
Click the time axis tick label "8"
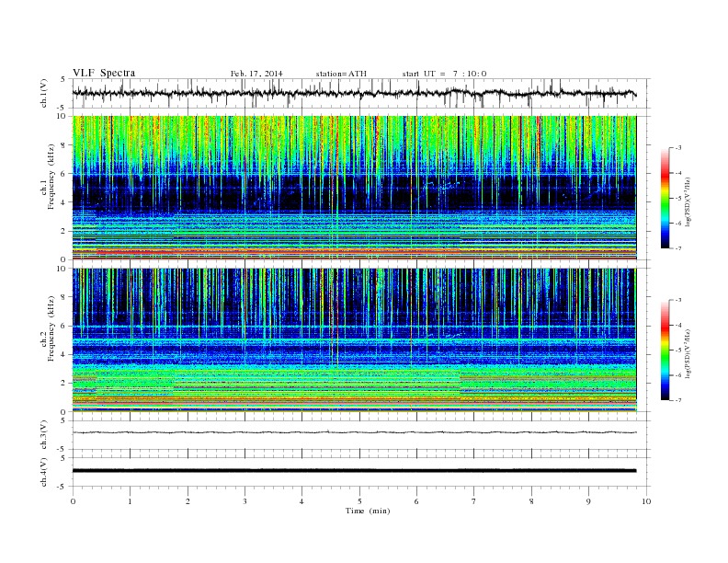(x=531, y=501)
